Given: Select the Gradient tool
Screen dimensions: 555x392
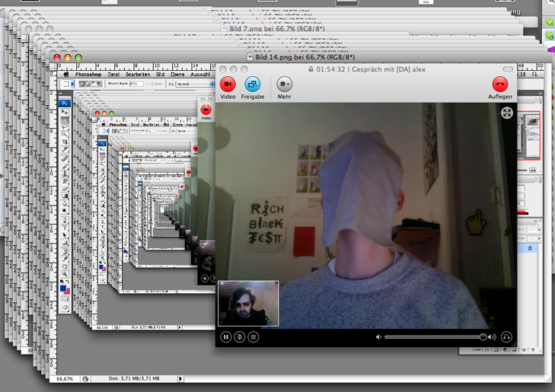Looking at the screenshot, I should tap(65, 196).
